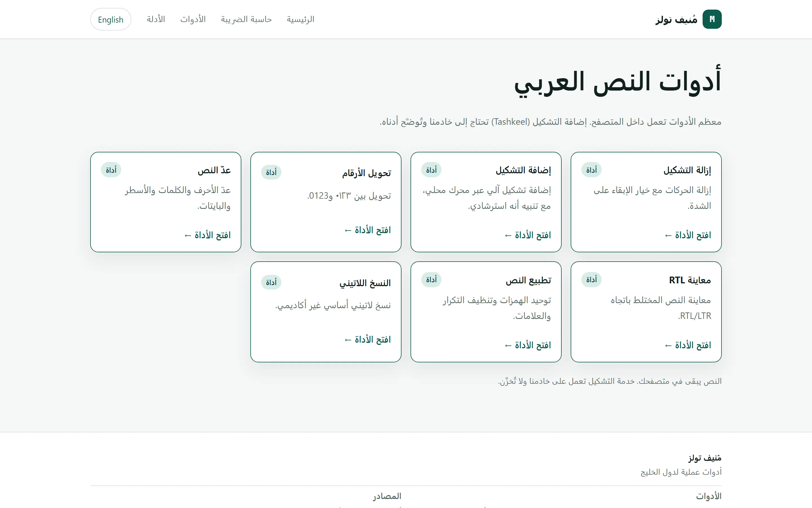Screen dimensions: 812x508
Task: Open حاسبة الضريبة from the navigation bar
Action: (x=246, y=19)
